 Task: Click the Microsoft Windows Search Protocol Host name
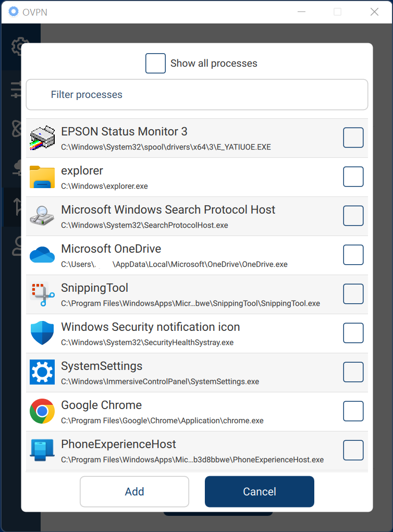click(x=168, y=209)
